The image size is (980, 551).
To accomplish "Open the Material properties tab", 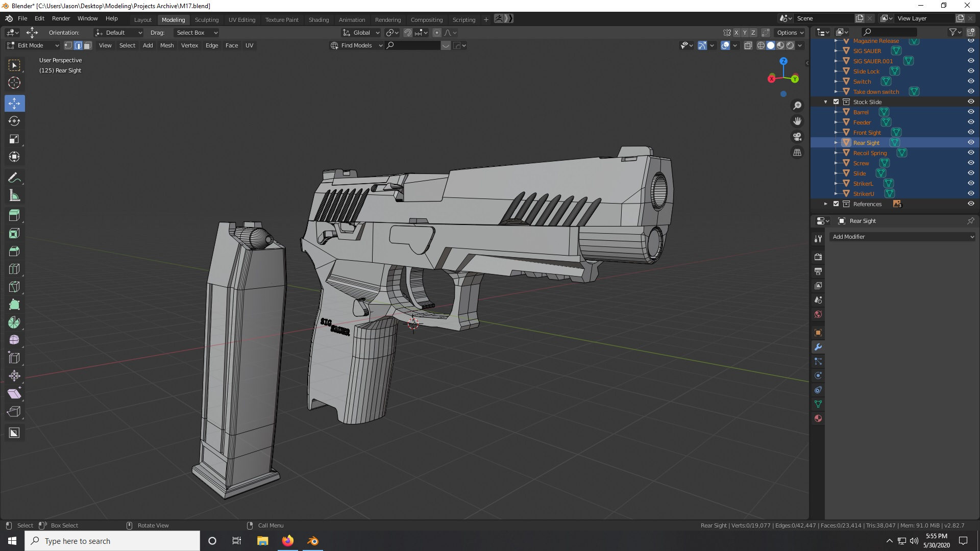I will tap(818, 418).
